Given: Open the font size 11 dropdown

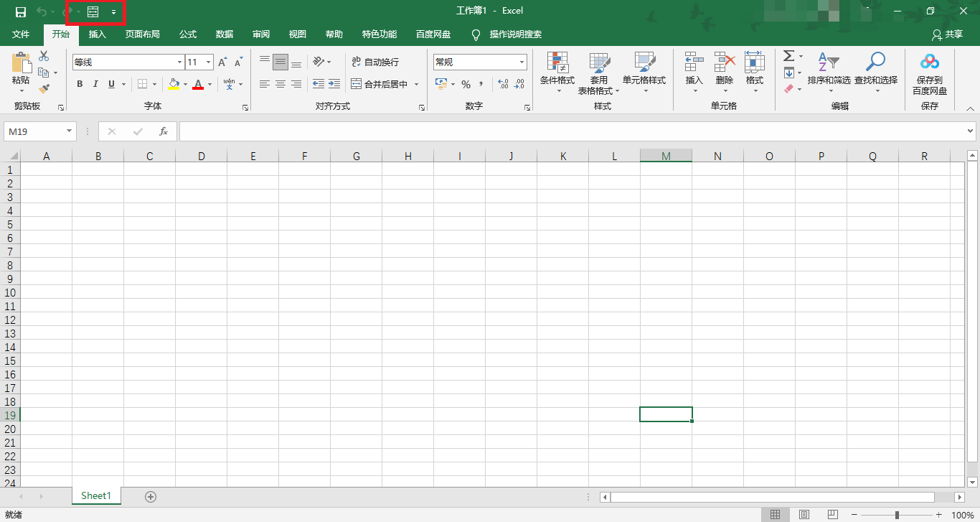Looking at the screenshot, I should 208,62.
